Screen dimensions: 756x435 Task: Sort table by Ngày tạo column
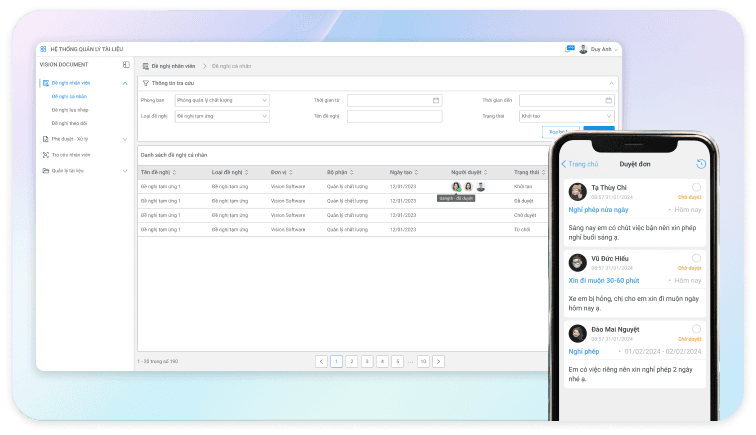click(x=402, y=172)
